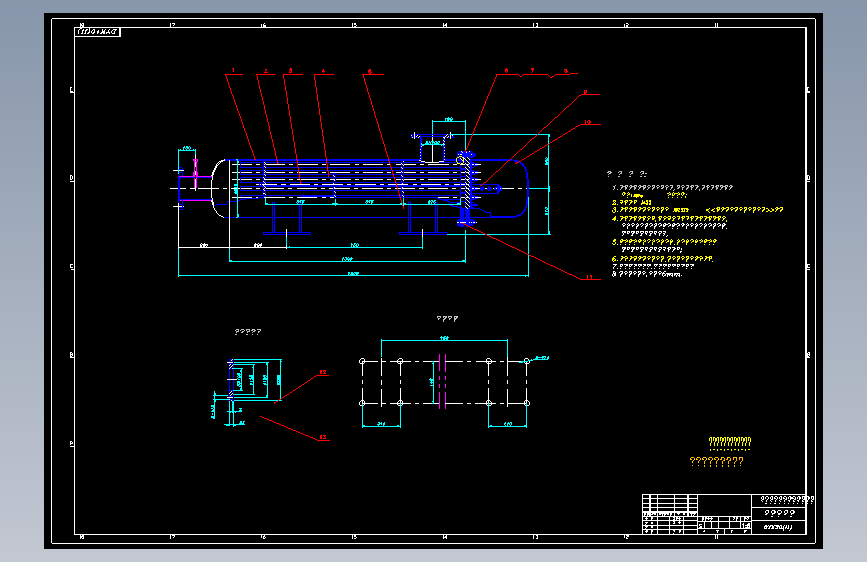Click the "????" title above the plan view
Image resolution: width=867 pixels, height=562 pixels.
447,319
